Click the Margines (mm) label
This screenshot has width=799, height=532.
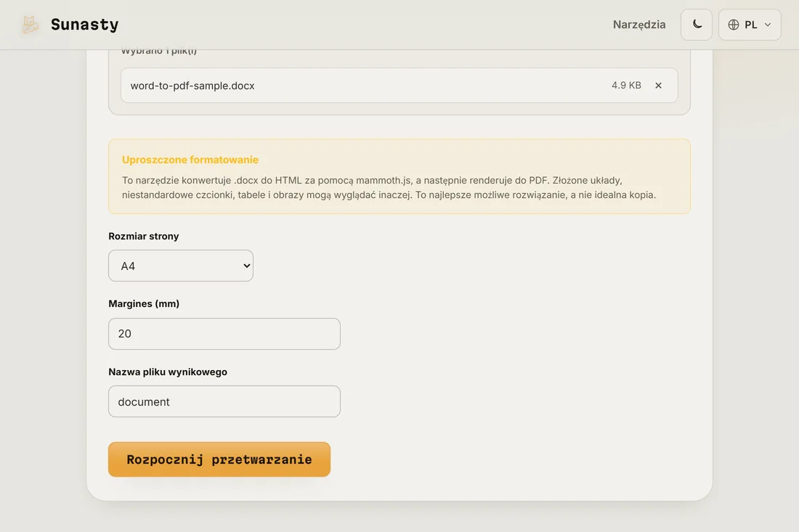coord(144,304)
